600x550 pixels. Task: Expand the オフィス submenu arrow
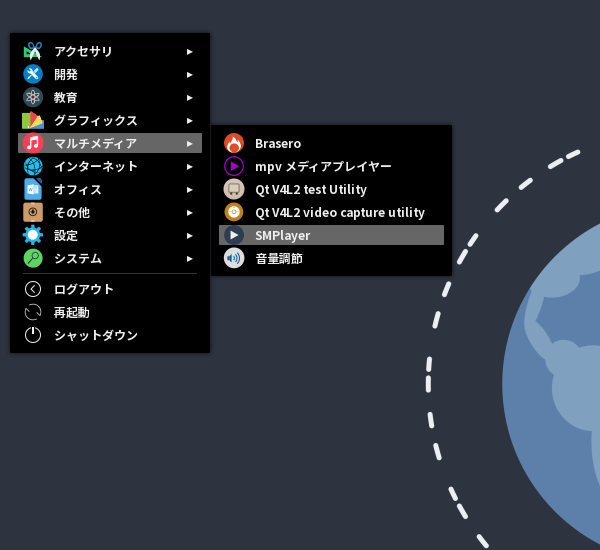[189, 189]
